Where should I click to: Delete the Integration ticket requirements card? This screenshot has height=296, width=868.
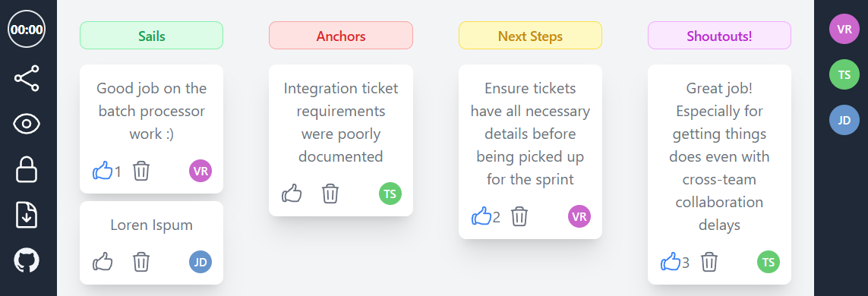330,194
